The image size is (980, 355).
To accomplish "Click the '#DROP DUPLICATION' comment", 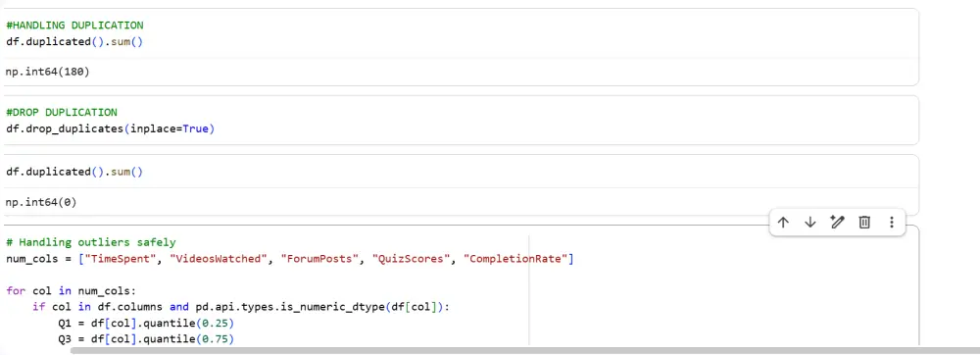I will 61,113.
